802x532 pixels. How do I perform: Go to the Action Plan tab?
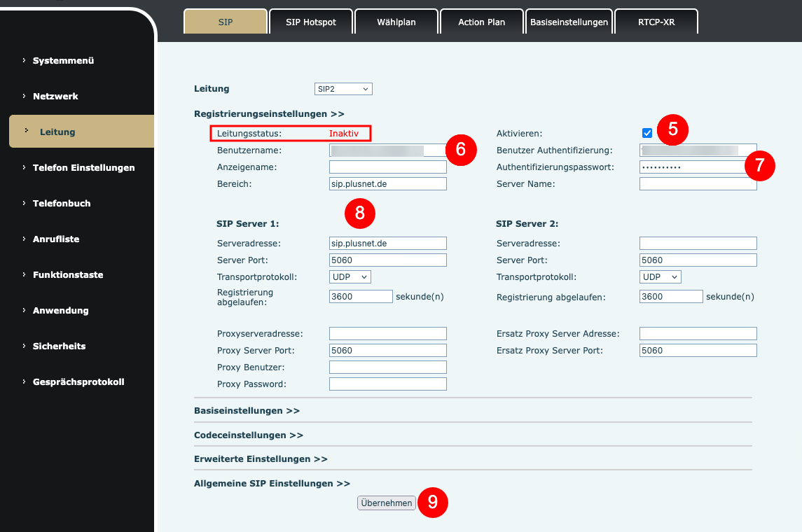tap(482, 22)
